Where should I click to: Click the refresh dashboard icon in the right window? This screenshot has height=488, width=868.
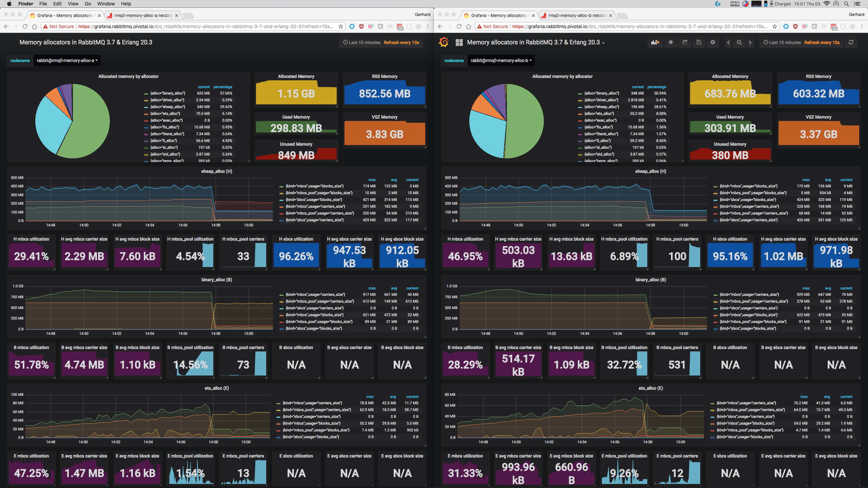click(851, 42)
